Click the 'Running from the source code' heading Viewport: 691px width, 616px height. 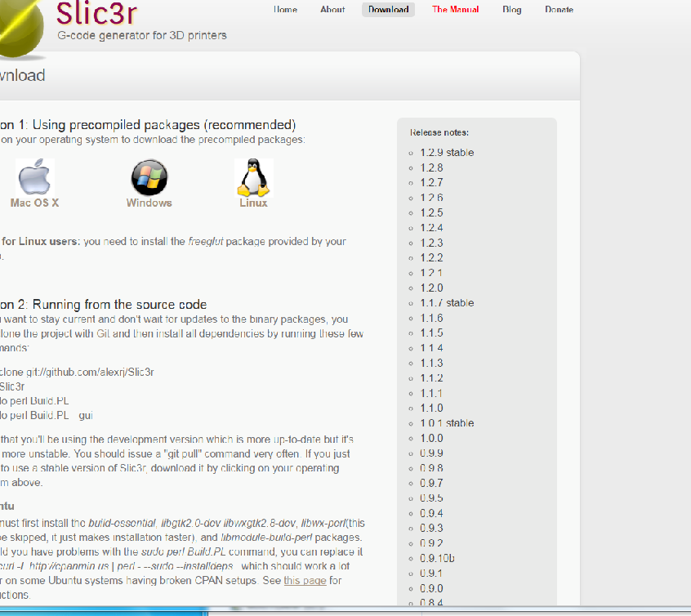pyautogui.click(x=119, y=304)
